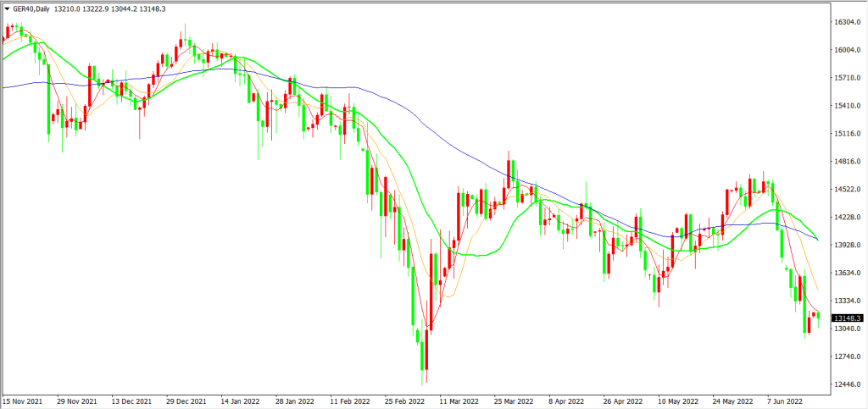Click the 16304.0 price axis label
The image size is (868, 409).
tap(845, 23)
